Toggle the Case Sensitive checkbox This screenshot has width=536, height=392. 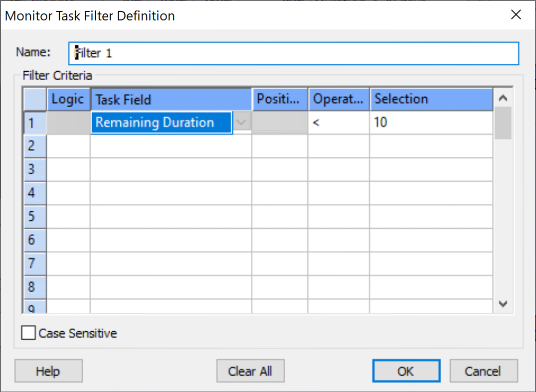point(29,333)
